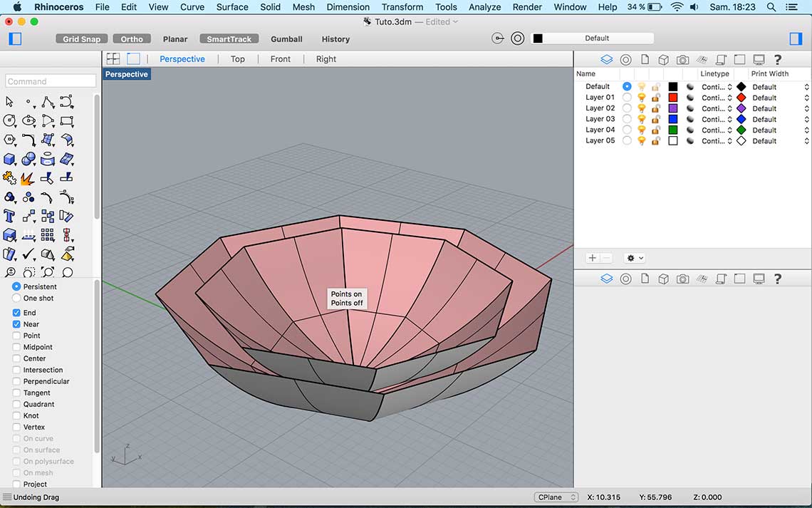Open the camera panel above the layer list

pyautogui.click(x=682, y=60)
